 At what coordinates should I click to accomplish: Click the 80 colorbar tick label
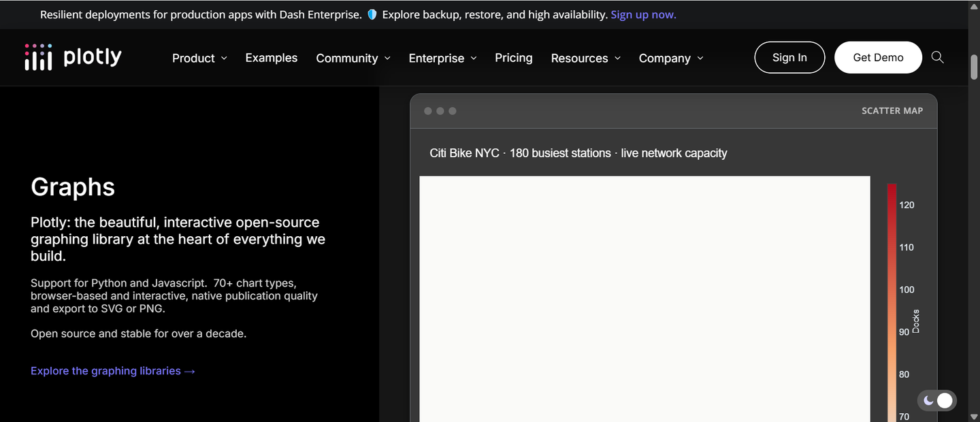[904, 374]
